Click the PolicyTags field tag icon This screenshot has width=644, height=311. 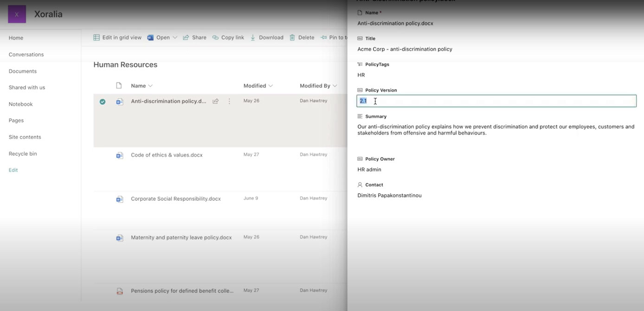[360, 64]
